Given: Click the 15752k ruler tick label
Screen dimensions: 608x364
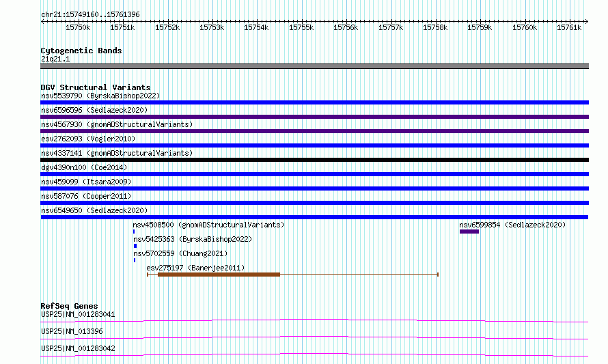Looking at the screenshot, I should [167, 27].
